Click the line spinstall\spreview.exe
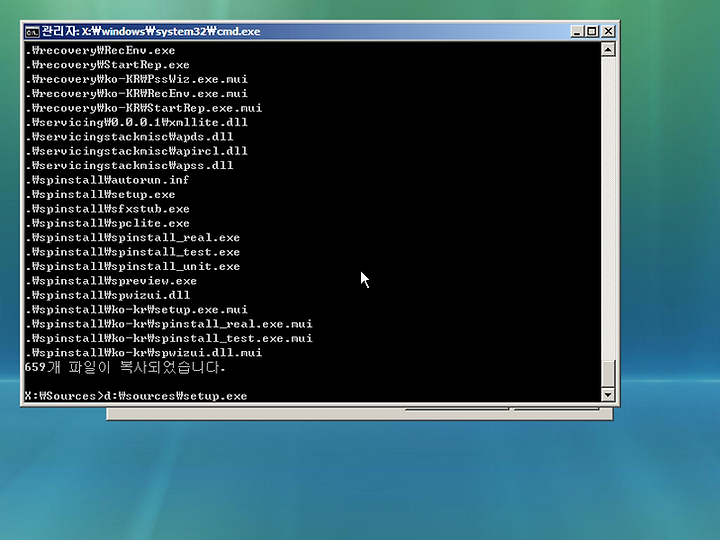This screenshot has width=720, height=540. 111,281
